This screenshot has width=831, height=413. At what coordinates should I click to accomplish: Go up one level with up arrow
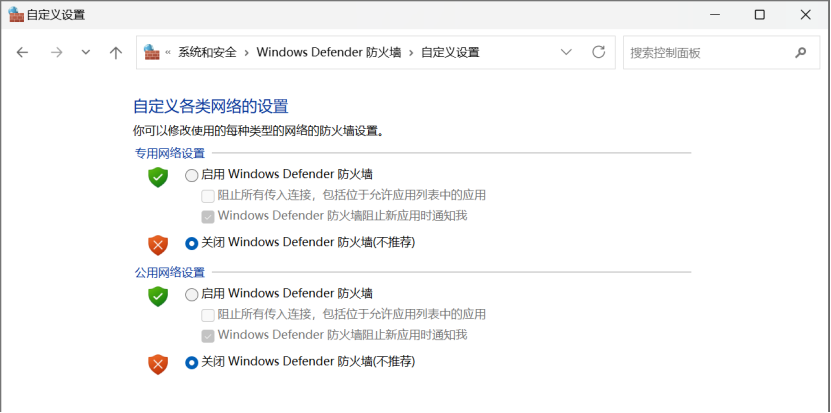click(x=116, y=52)
